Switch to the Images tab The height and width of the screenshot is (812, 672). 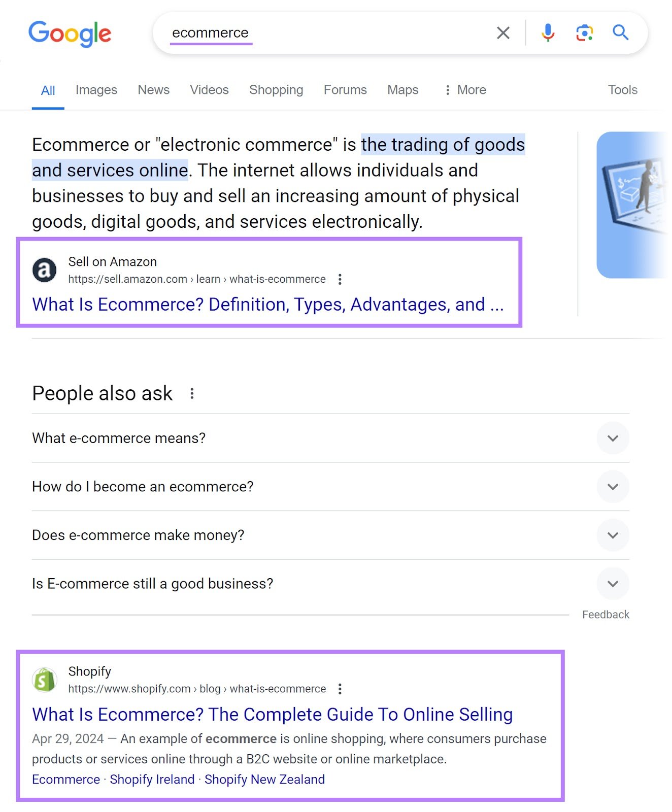click(x=96, y=90)
